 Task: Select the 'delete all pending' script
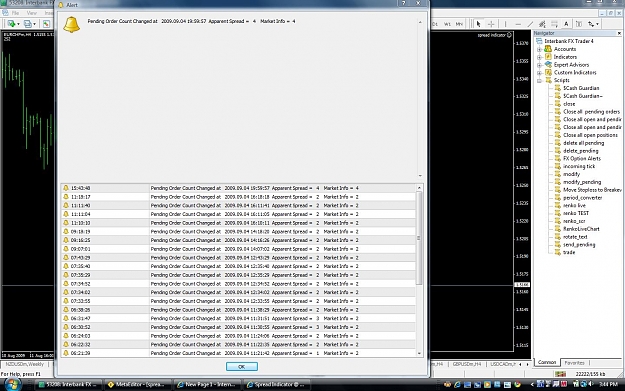point(583,143)
